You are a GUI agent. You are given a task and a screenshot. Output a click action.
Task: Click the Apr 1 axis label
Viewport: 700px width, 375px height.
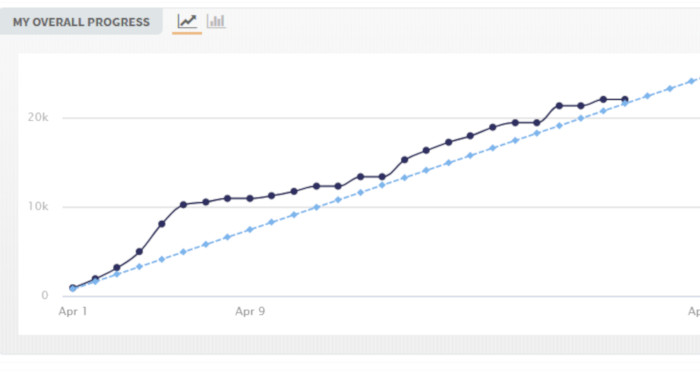point(73,311)
